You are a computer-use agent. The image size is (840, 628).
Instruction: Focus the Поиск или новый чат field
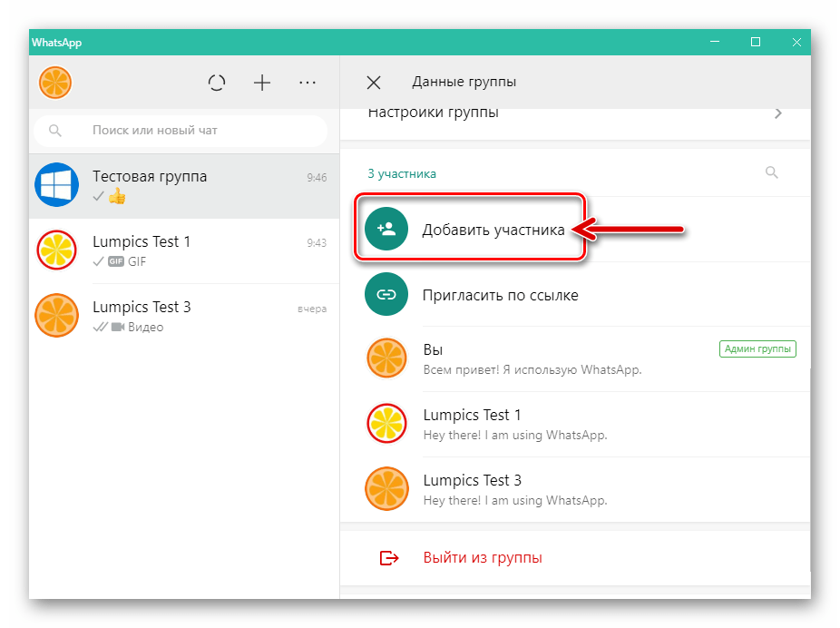[181, 130]
